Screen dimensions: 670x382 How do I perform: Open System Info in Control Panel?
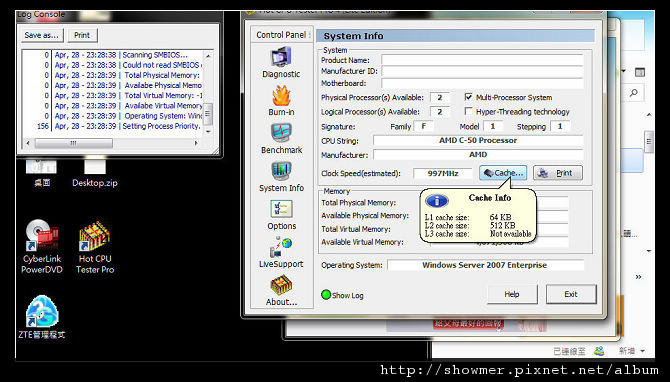pyautogui.click(x=281, y=171)
